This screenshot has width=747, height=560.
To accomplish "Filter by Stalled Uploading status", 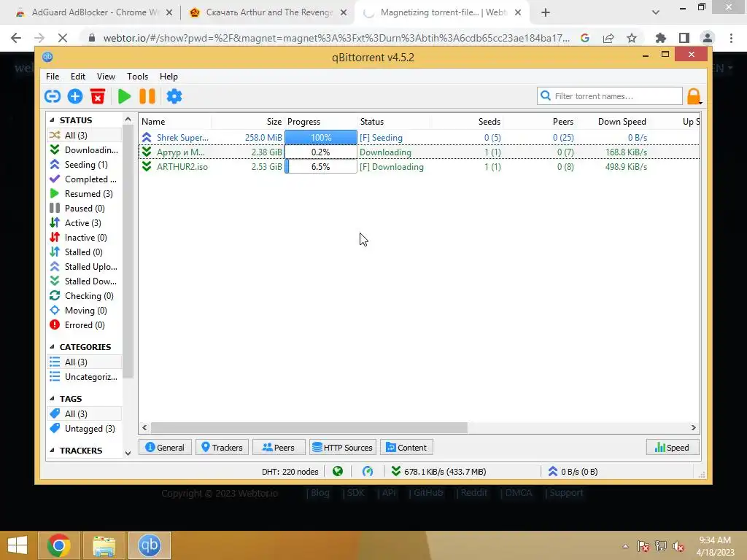I will (x=84, y=267).
